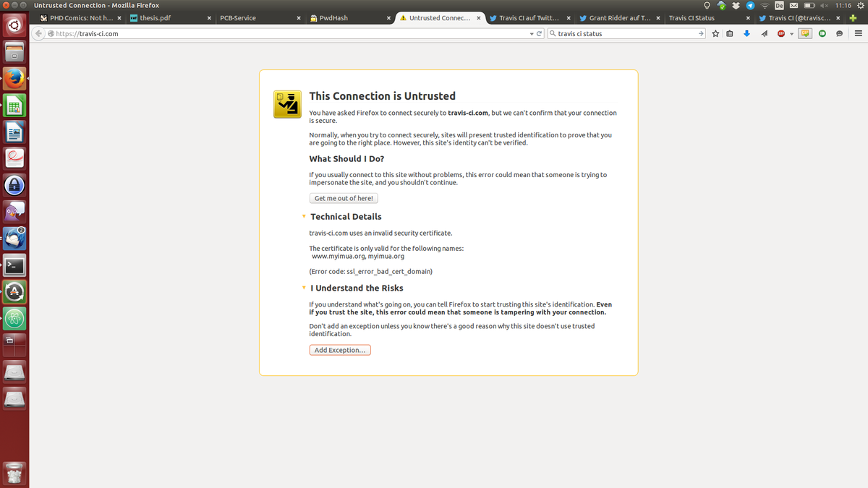Click the Firefox icon in the launcher

(14, 79)
